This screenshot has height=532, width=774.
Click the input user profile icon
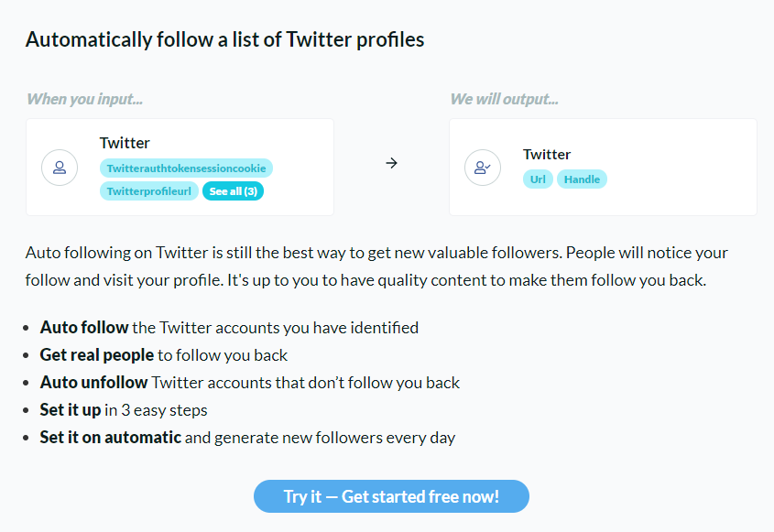pos(60,168)
